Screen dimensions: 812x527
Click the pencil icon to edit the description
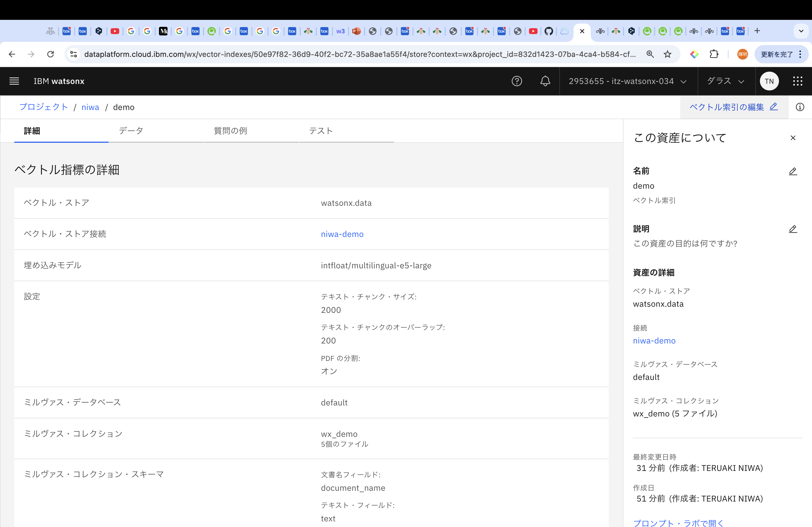[x=793, y=229]
